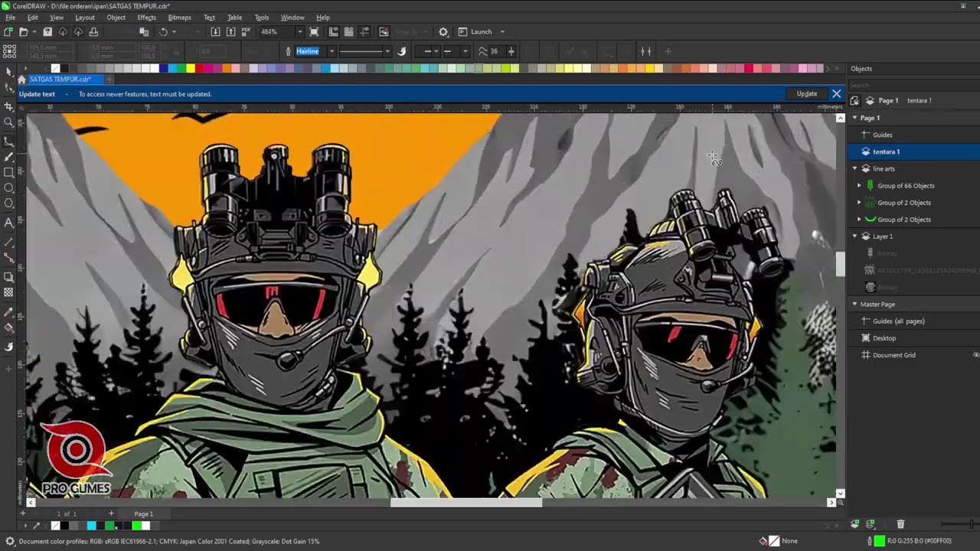Click the Export icon
The height and width of the screenshot is (551, 980).
tap(230, 31)
